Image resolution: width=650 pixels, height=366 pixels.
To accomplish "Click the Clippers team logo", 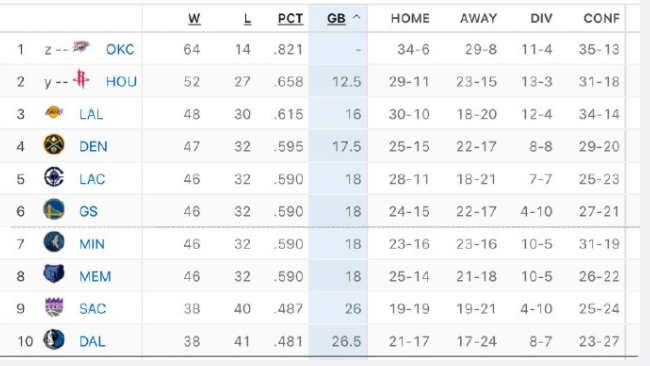I will point(54,177).
